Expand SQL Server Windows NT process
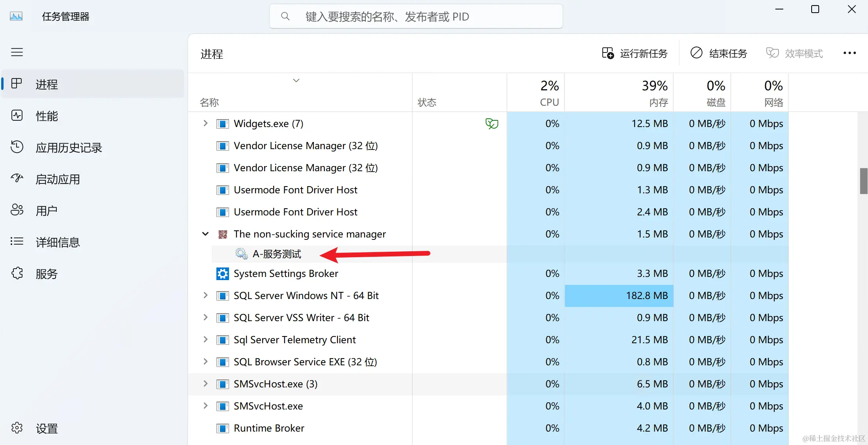The image size is (868, 445). [x=205, y=295]
